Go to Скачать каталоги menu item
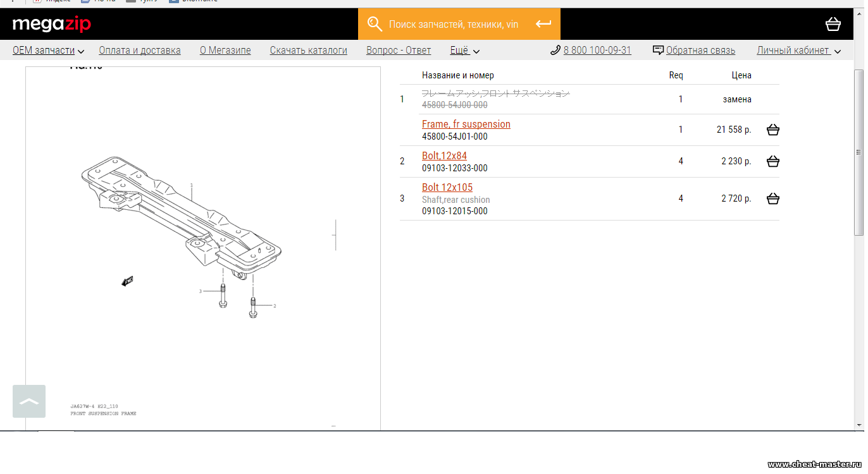 click(308, 51)
